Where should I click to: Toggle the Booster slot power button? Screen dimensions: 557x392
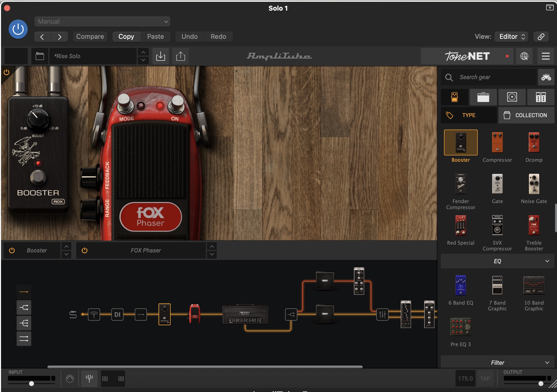[12, 250]
